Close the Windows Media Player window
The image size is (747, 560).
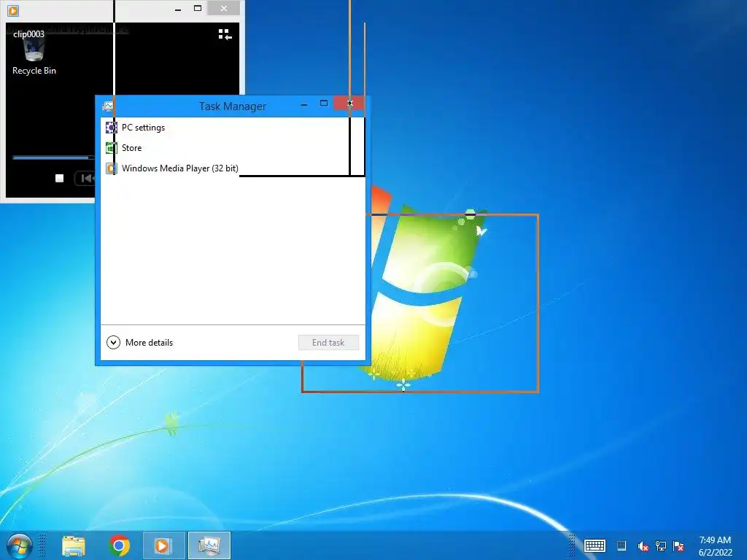pos(224,9)
